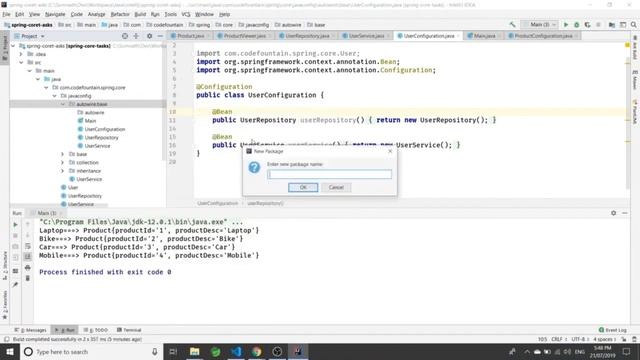Open the Messages tool window tab
Screen dimensions: 640x360
coord(31,330)
